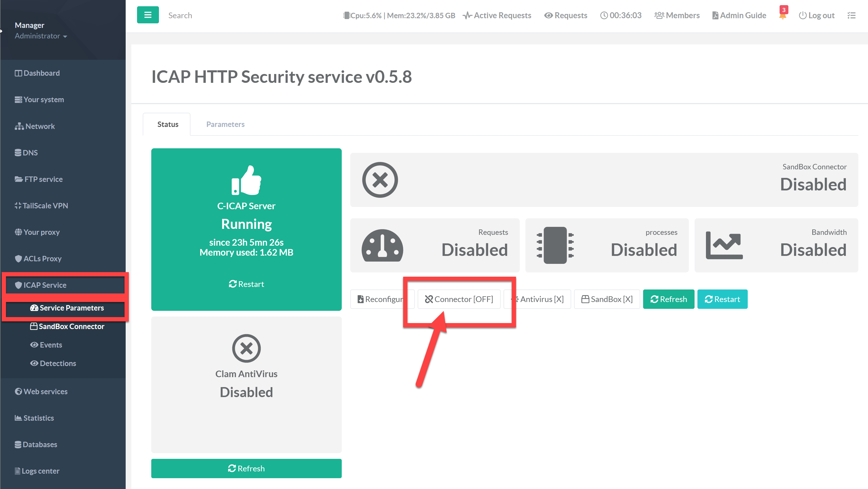
Task: Click the Cpu and Mem usage indicator
Action: tap(399, 16)
